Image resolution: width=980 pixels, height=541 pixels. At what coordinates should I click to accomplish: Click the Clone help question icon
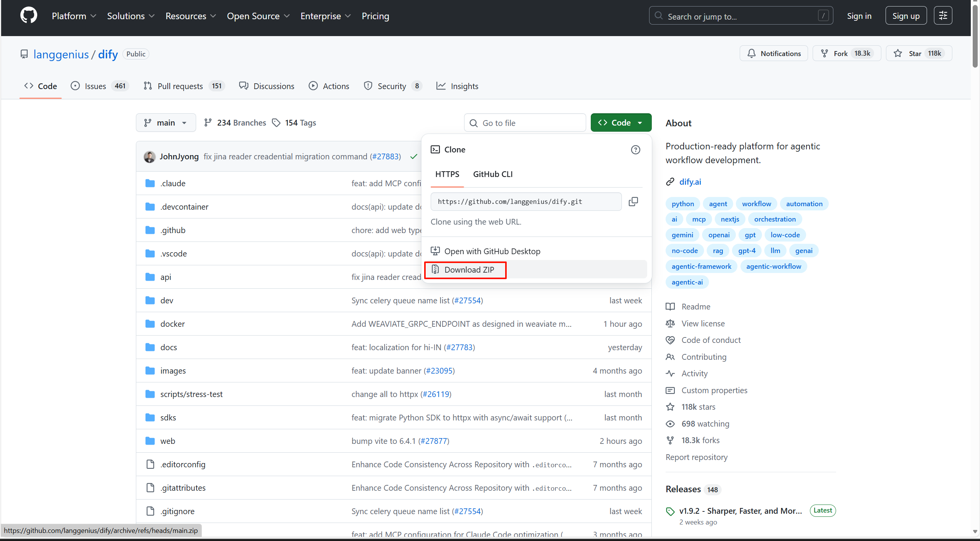click(635, 150)
